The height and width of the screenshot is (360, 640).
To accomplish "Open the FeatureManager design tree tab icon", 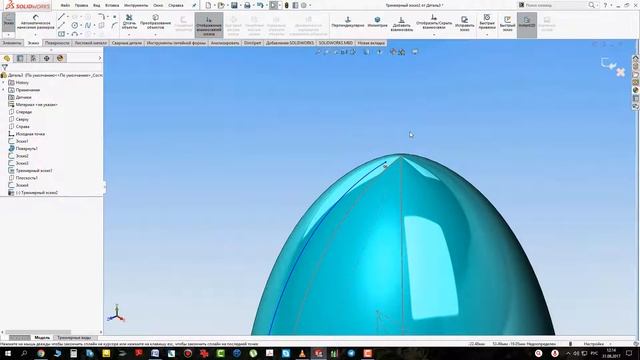I will (x=7, y=58).
